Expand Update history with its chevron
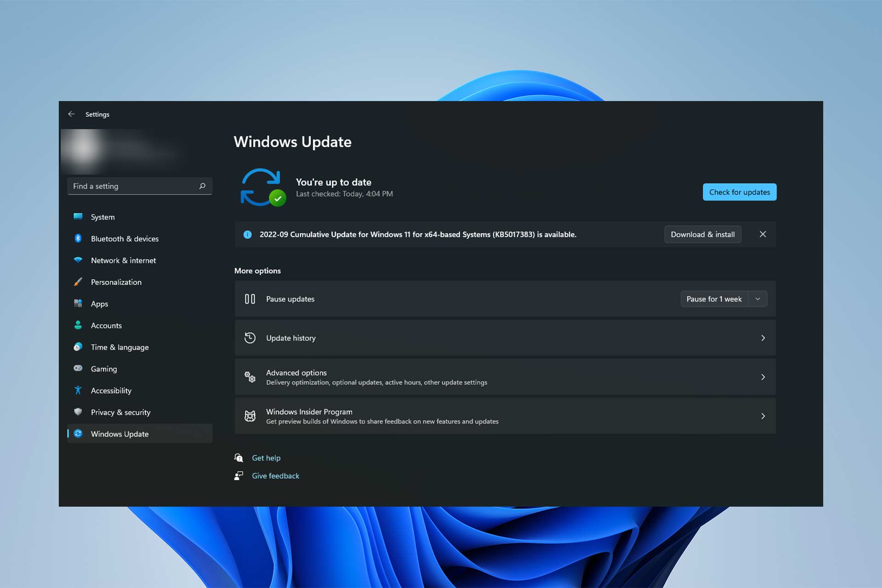This screenshot has height=588, width=882. pyautogui.click(x=763, y=338)
